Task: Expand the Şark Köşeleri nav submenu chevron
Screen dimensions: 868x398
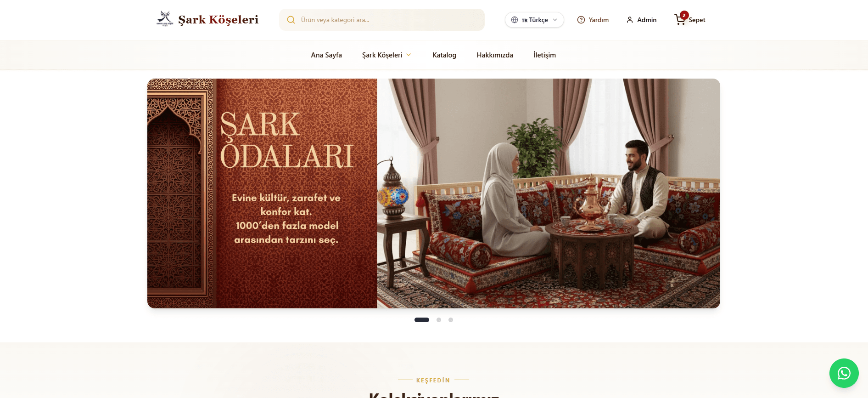Action: [x=409, y=55]
